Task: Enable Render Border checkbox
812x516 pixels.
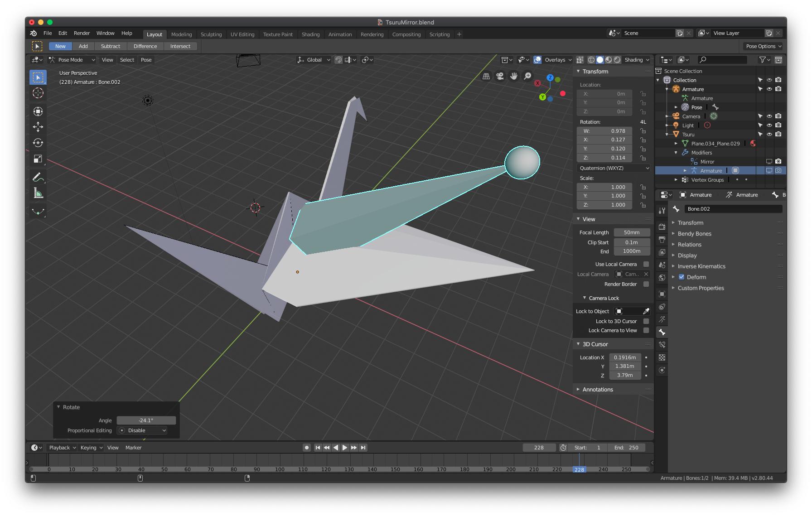Action: (646, 284)
